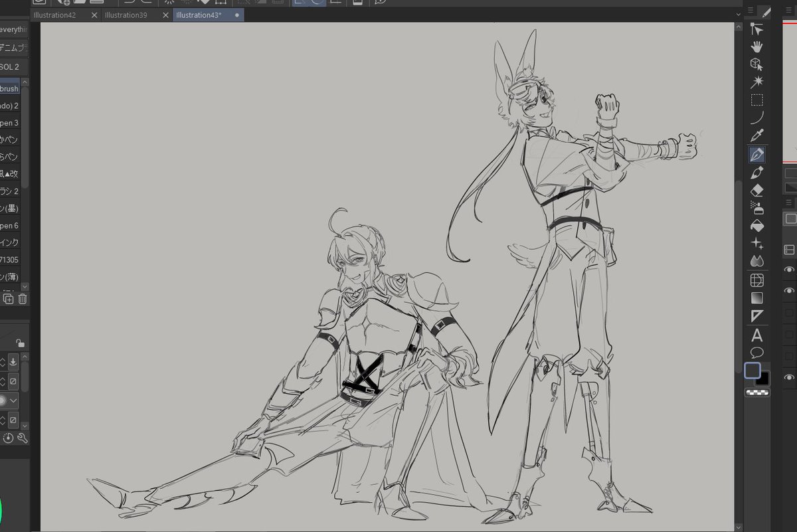This screenshot has height=532, width=797.
Task: Select the transparent color checkered swatch
Action: 756,393
